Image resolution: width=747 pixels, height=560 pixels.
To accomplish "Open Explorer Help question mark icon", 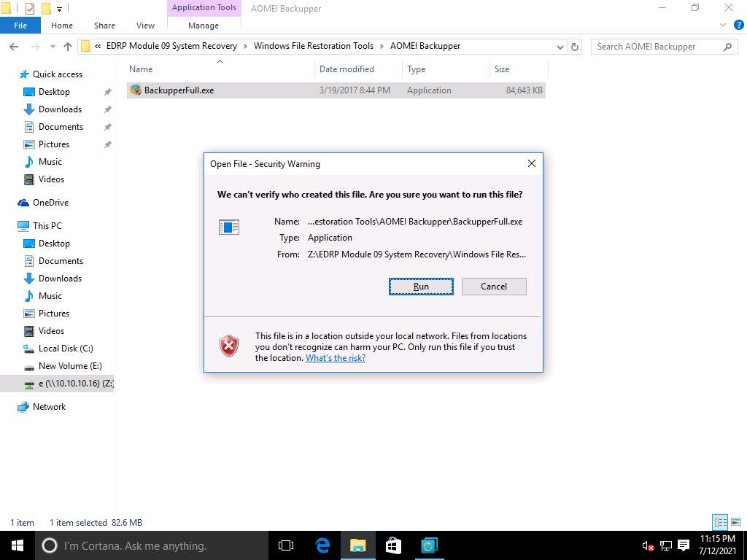I will tap(738, 26).
